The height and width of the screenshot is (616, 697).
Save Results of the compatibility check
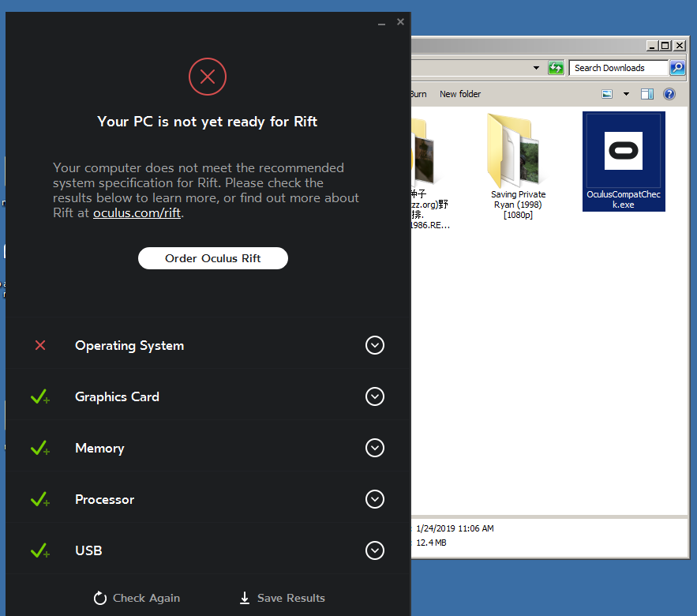coord(283,598)
